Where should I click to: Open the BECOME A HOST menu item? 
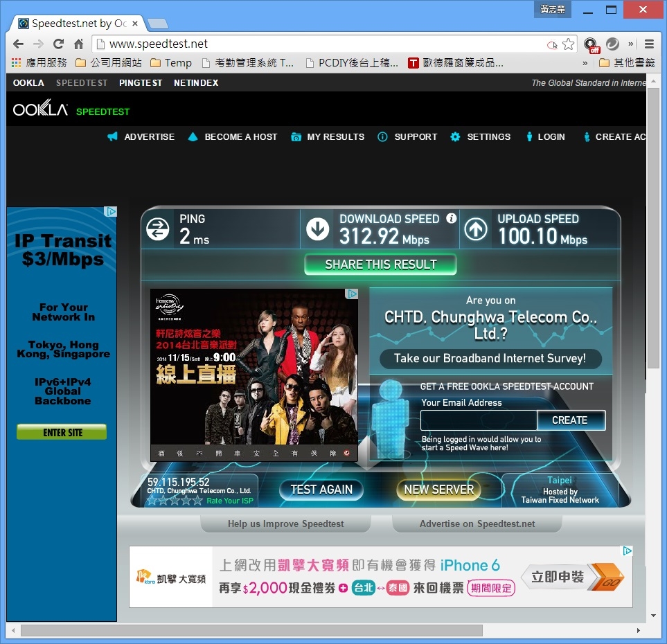[233, 137]
